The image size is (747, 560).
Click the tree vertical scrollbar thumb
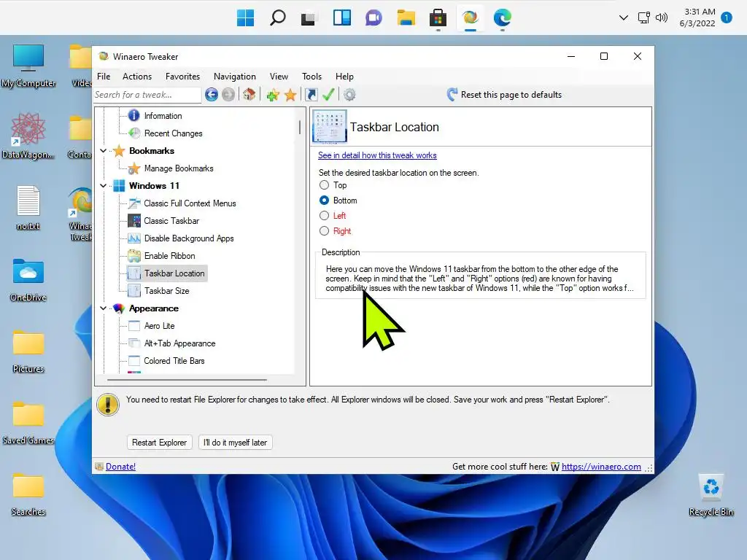point(300,127)
